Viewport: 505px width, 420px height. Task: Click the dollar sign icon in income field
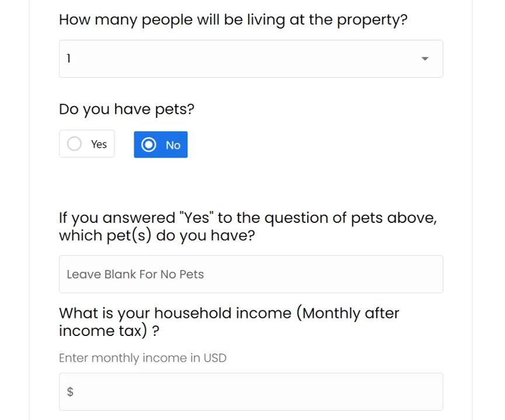(x=70, y=391)
